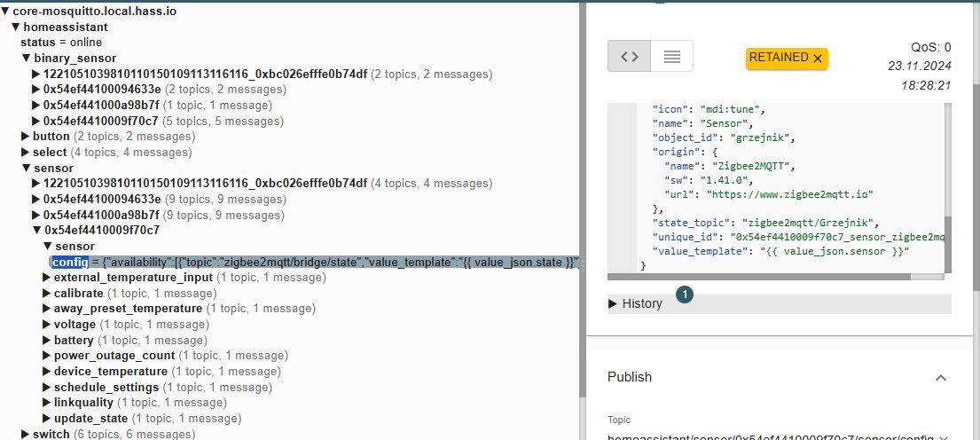980x440 pixels.
Task: Click the Publish section heading
Action: coord(630,377)
